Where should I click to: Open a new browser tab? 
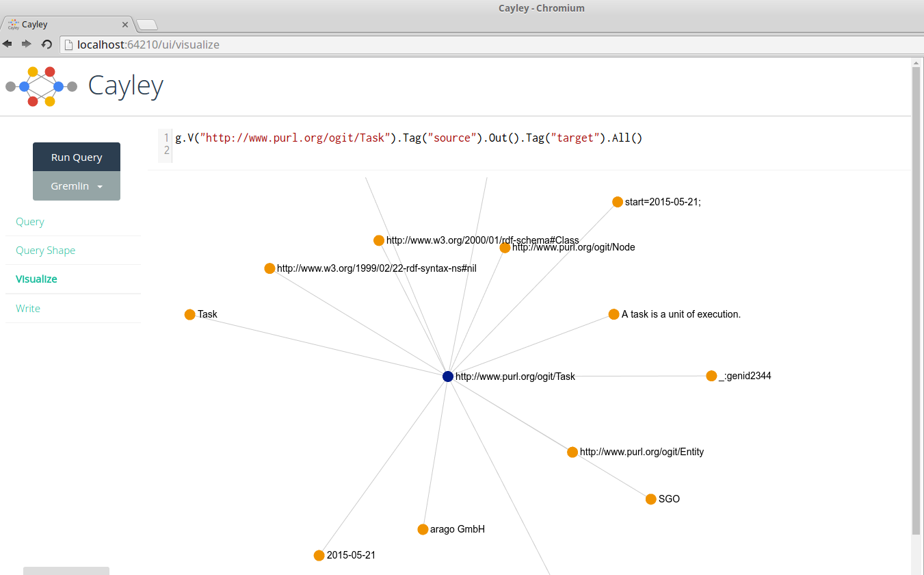(147, 25)
